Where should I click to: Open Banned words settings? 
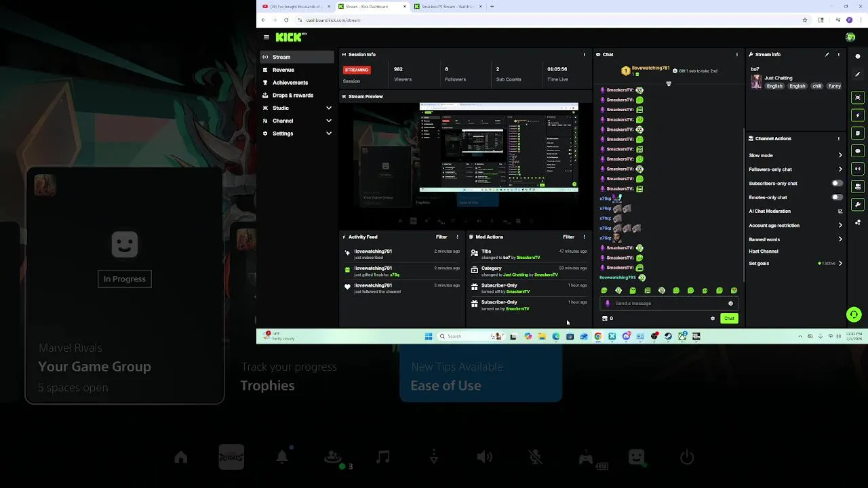point(795,239)
